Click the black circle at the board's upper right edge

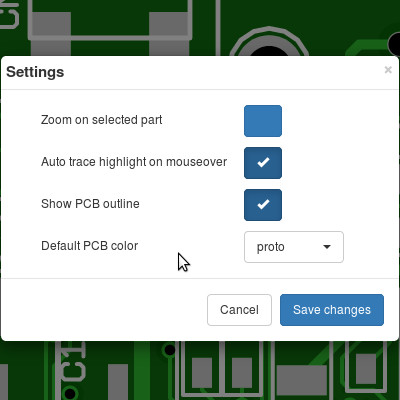click(395, 44)
